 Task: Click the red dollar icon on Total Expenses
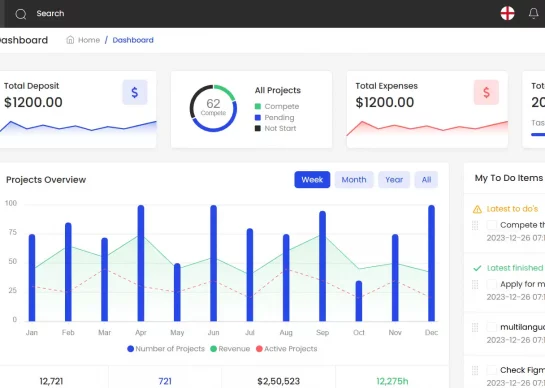click(486, 92)
